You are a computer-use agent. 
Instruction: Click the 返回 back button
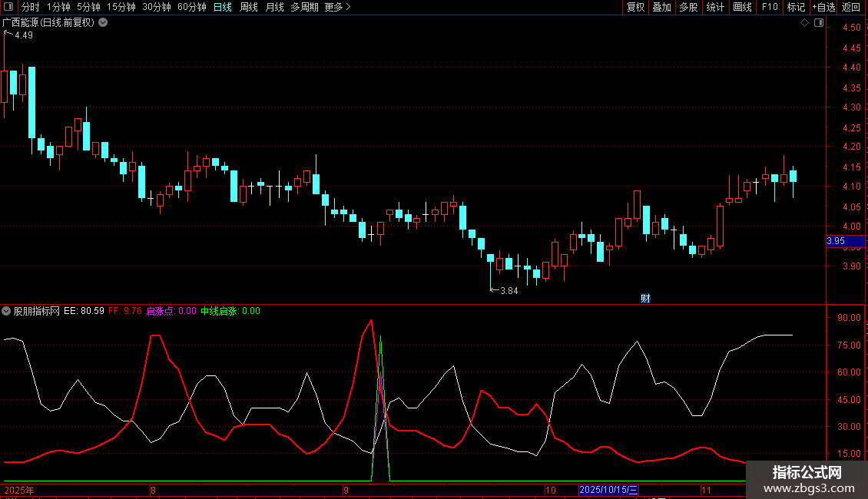pos(851,7)
